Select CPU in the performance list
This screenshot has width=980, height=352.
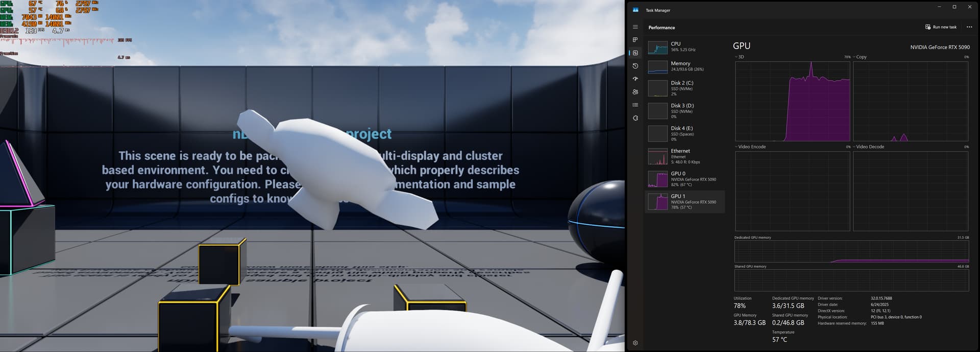[x=684, y=47]
